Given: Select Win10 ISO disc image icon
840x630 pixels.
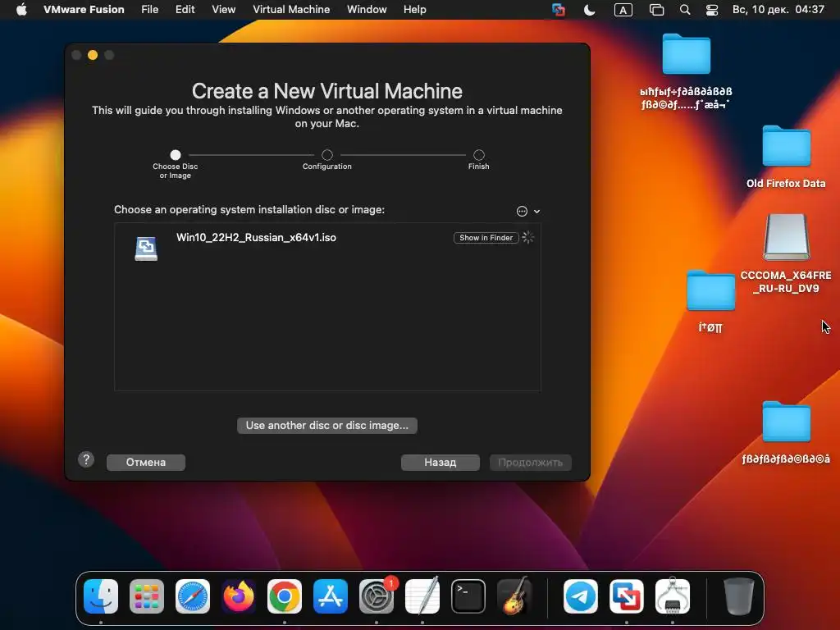Looking at the screenshot, I should click(x=146, y=249).
